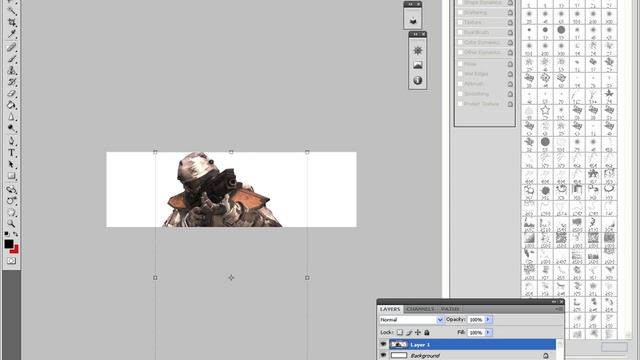The image size is (640, 360).
Task: Enable the Noise checkbox
Action: (460, 64)
